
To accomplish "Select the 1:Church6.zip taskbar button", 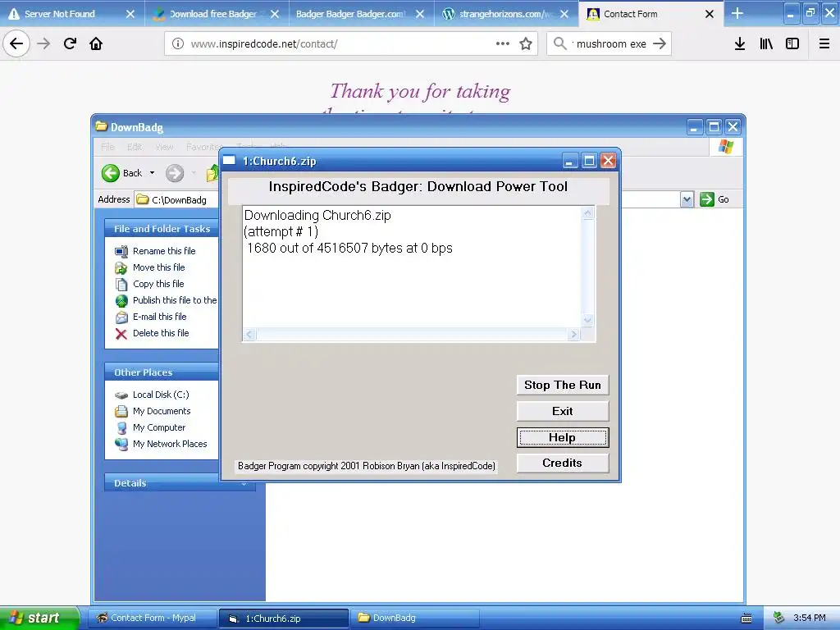I will [x=284, y=619].
